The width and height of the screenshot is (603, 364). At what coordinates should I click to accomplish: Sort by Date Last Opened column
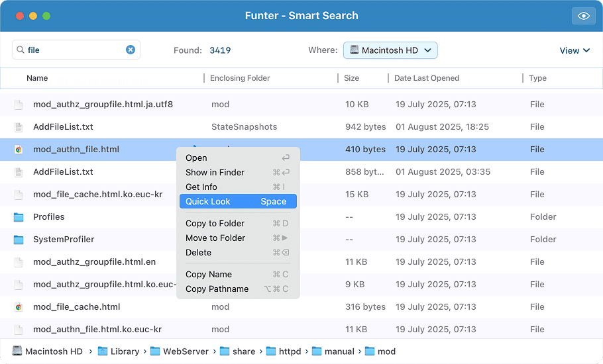click(427, 78)
